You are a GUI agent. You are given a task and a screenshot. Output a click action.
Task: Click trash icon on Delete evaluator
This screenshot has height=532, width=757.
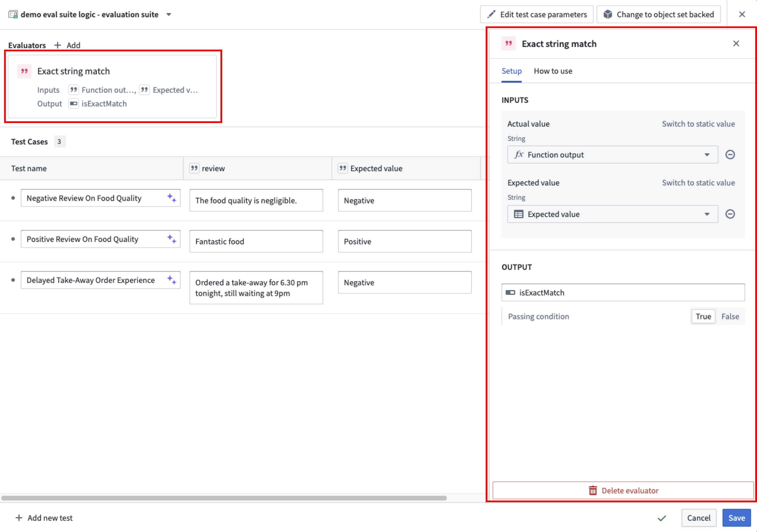coord(592,490)
